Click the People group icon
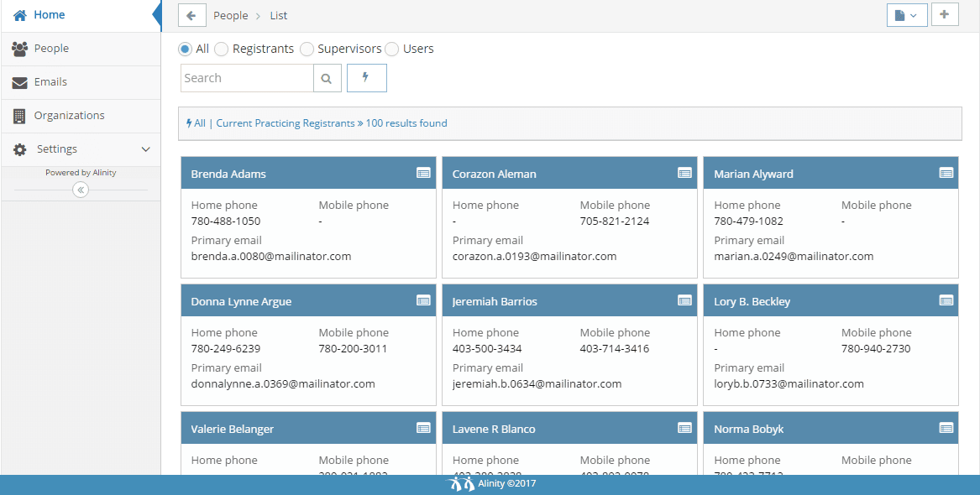 pyautogui.click(x=19, y=49)
